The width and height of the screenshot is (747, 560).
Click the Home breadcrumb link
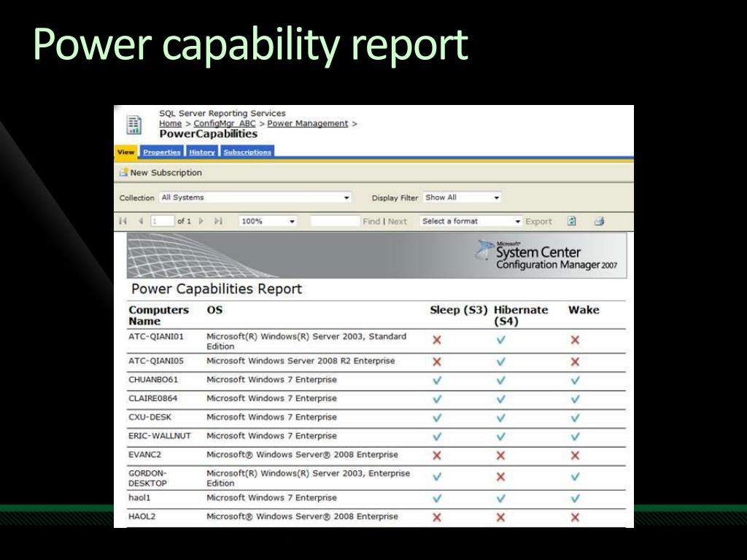tap(170, 123)
